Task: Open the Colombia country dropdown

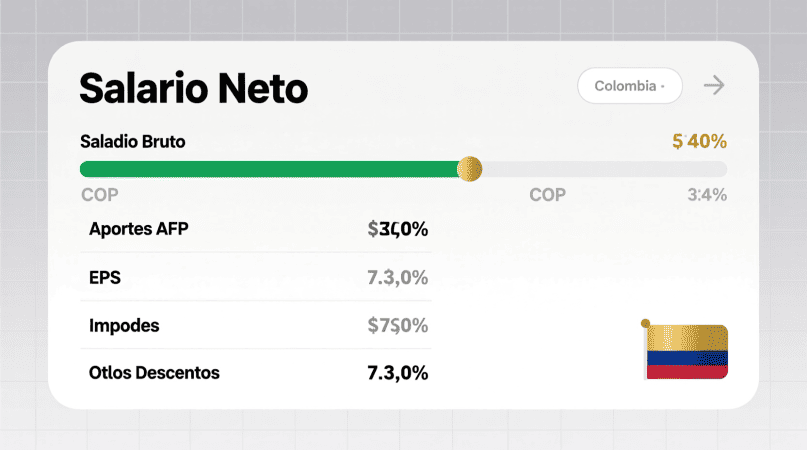Action: coord(630,86)
